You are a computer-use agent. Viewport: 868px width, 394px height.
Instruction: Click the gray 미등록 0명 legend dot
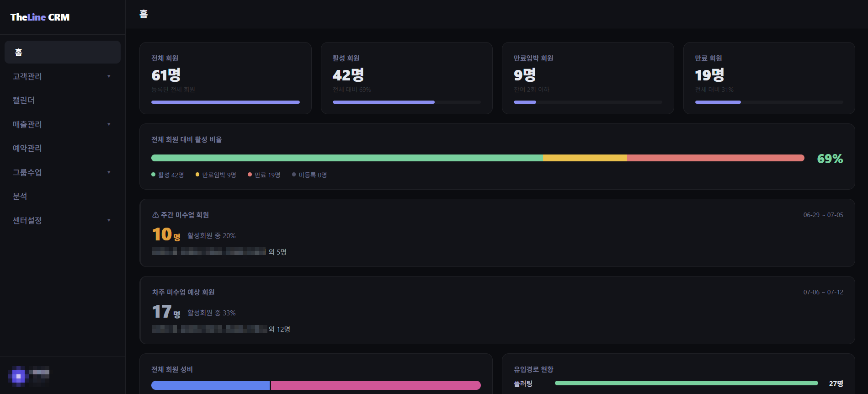click(x=294, y=175)
